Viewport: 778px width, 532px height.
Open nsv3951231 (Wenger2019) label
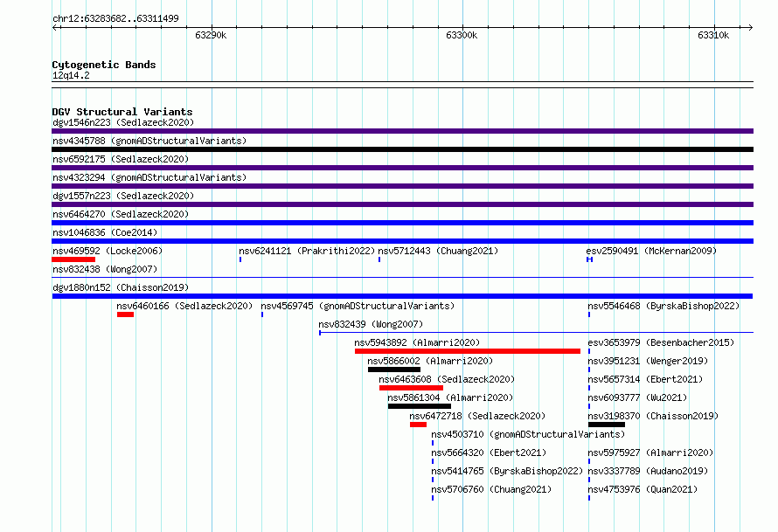tap(648, 361)
